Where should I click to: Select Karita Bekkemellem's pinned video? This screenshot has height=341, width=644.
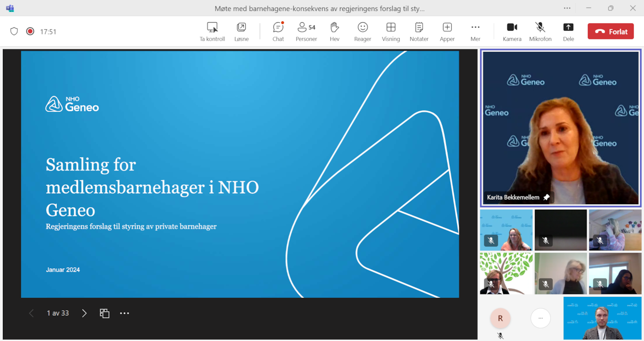click(x=561, y=128)
